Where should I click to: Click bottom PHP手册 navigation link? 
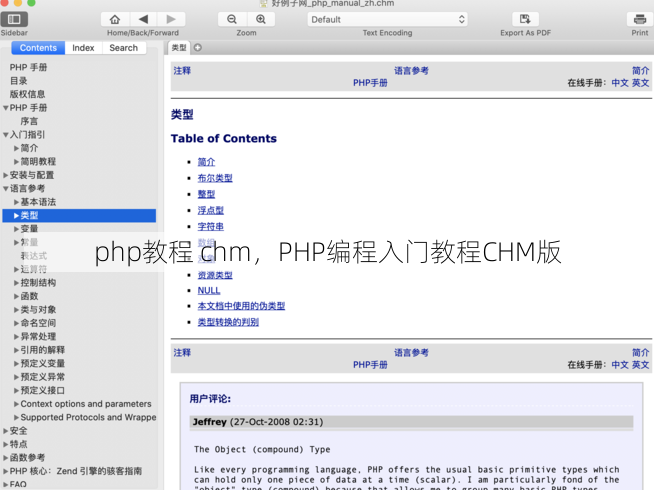coord(370,365)
